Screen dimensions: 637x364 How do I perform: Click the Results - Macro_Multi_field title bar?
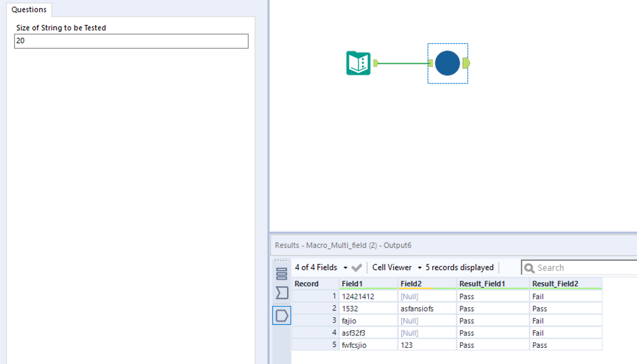click(x=343, y=245)
